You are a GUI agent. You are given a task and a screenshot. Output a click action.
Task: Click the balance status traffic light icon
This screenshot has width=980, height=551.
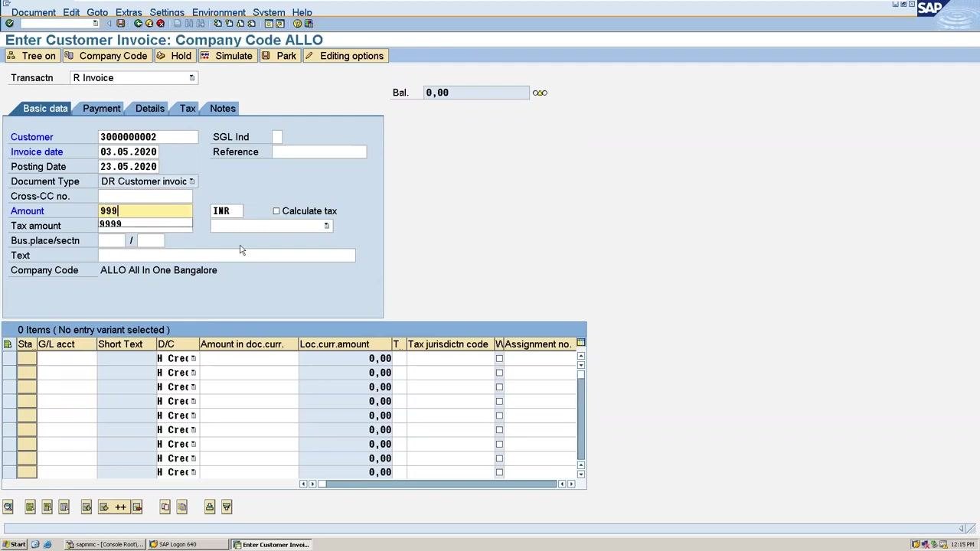coord(540,93)
